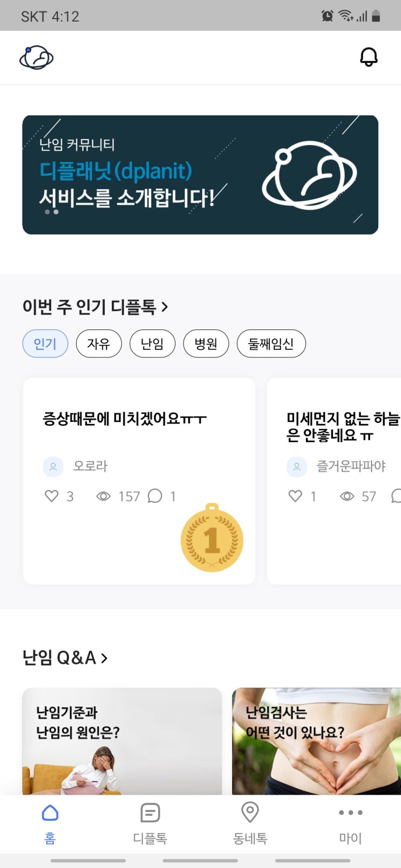Tap the banner carousel page indicator dots
The width and height of the screenshot is (401, 868).
point(52,212)
